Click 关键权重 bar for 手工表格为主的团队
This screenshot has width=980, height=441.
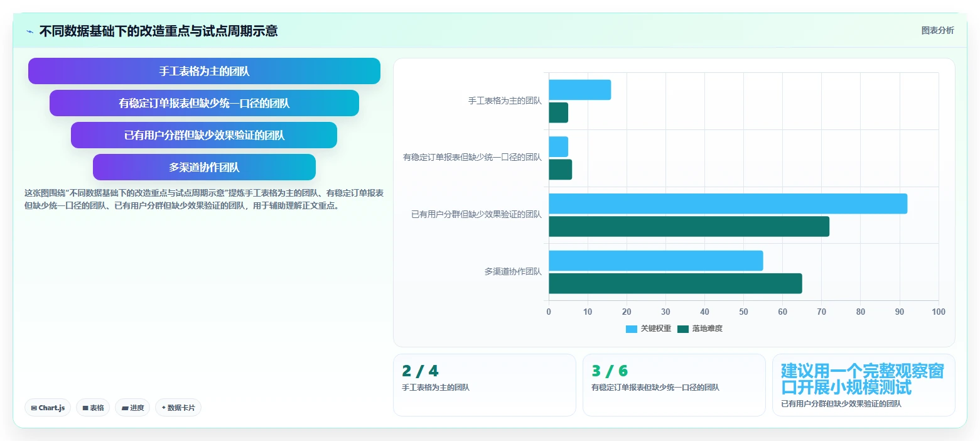[x=579, y=90]
